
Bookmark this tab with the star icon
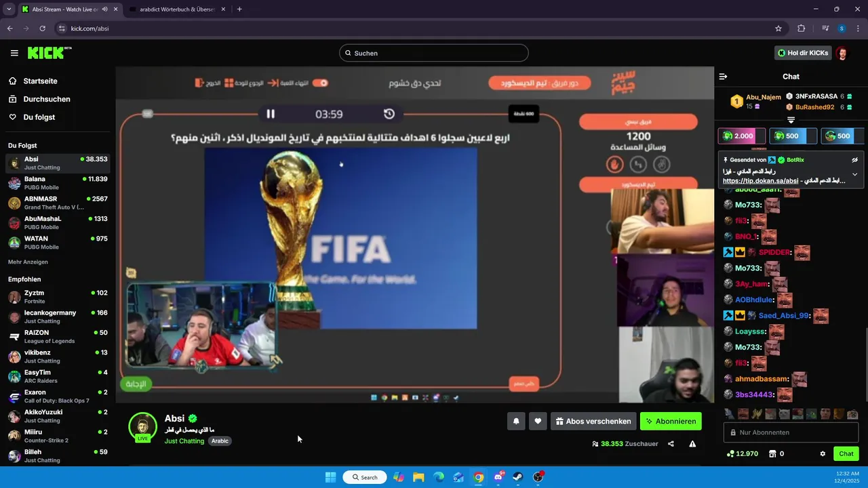click(x=778, y=28)
